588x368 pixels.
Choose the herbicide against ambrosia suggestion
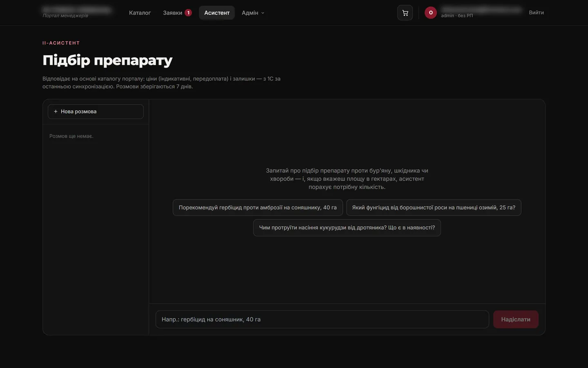[x=258, y=207]
